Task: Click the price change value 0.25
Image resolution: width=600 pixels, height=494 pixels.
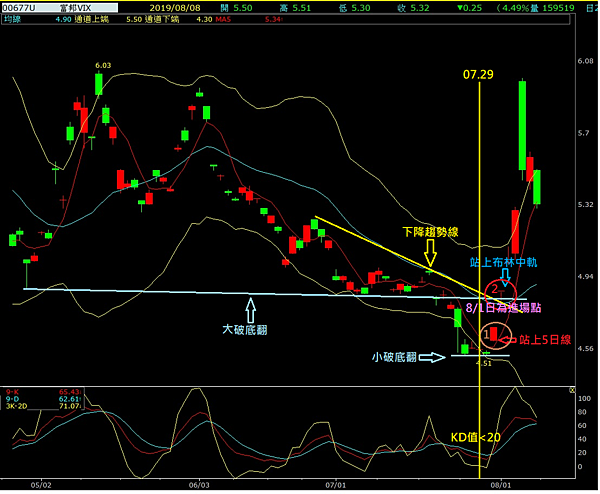Action: (x=473, y=8)
